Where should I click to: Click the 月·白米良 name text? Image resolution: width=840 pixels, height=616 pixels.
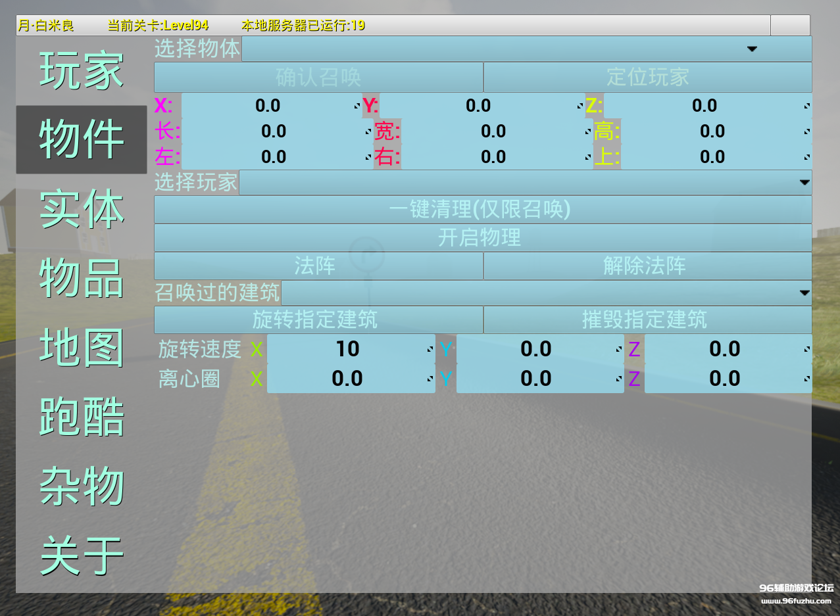click(45, 26)
